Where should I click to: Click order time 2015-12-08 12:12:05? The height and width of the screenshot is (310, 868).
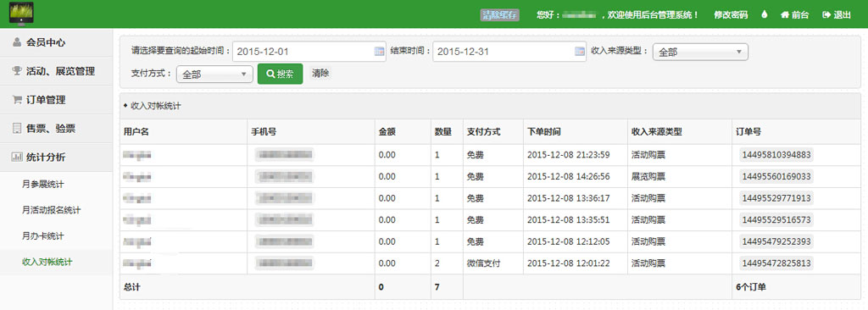pyautogui.click(x=568, y=241)
